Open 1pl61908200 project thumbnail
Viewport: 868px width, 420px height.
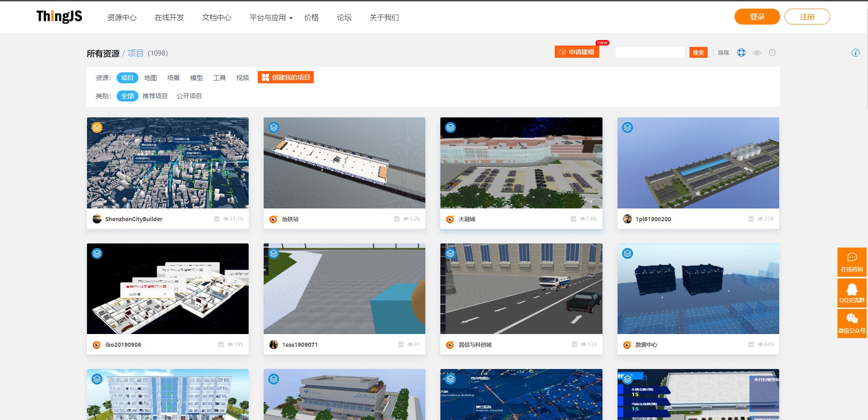point(698,163)
